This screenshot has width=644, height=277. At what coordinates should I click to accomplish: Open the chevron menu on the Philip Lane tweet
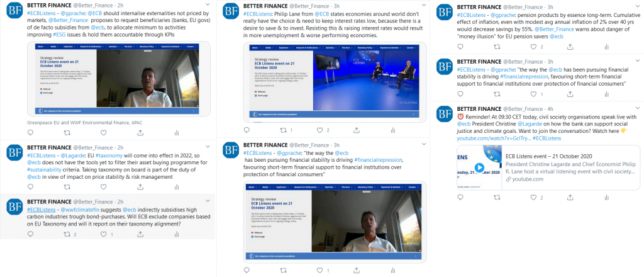point(424,6)
